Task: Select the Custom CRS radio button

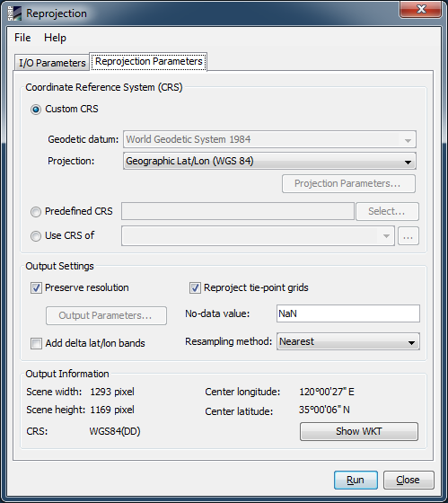Action: point(36,110)
